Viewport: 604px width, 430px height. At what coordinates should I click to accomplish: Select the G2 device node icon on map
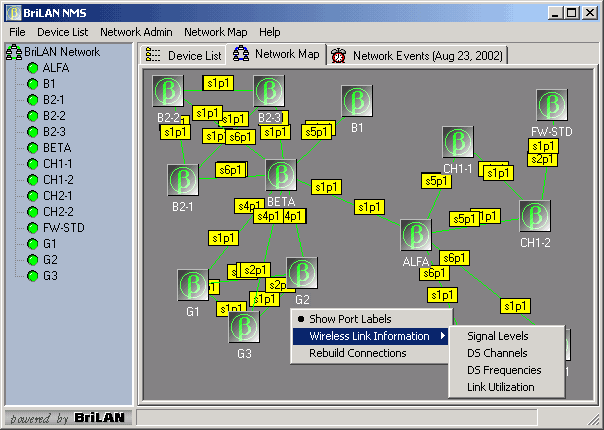point(302,273)
